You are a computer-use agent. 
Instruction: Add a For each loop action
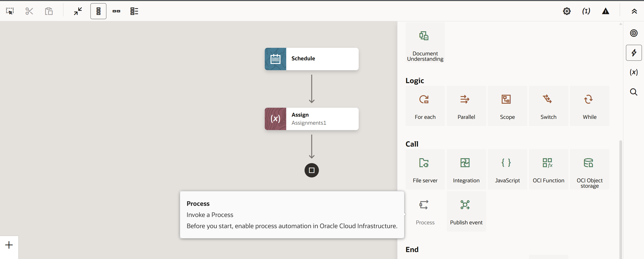click(x=425, y=106)
